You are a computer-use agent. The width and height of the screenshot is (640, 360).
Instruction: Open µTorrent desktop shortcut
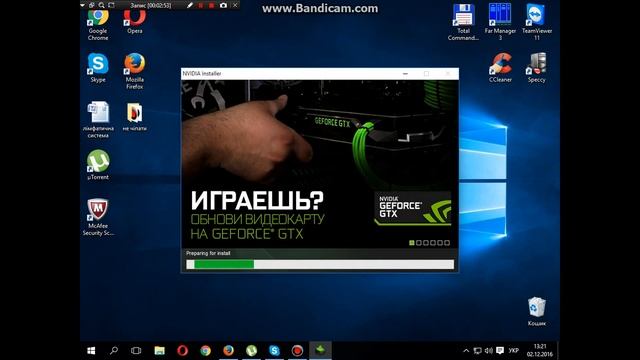click(98, 165)
